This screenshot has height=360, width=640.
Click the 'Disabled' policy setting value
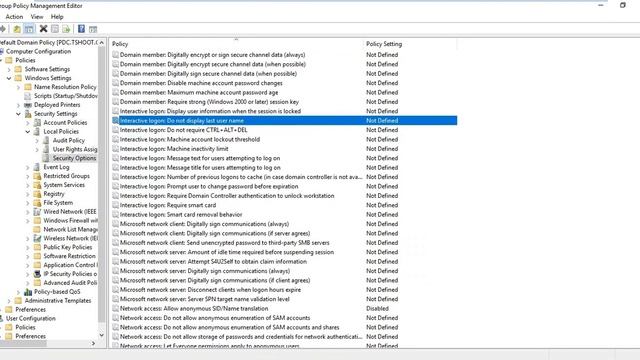378,309
